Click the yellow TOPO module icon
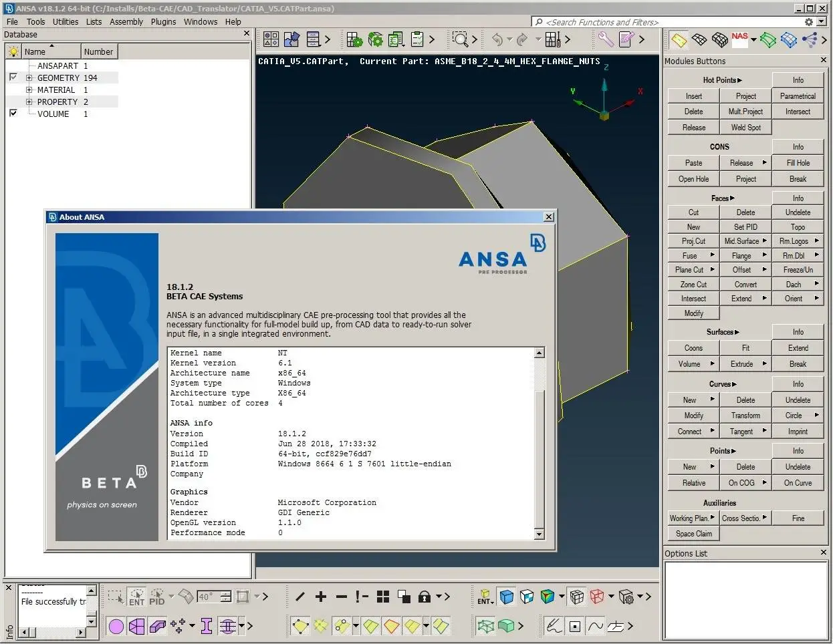This screenshot has height=644, width=833. click(x=679, y=40)
